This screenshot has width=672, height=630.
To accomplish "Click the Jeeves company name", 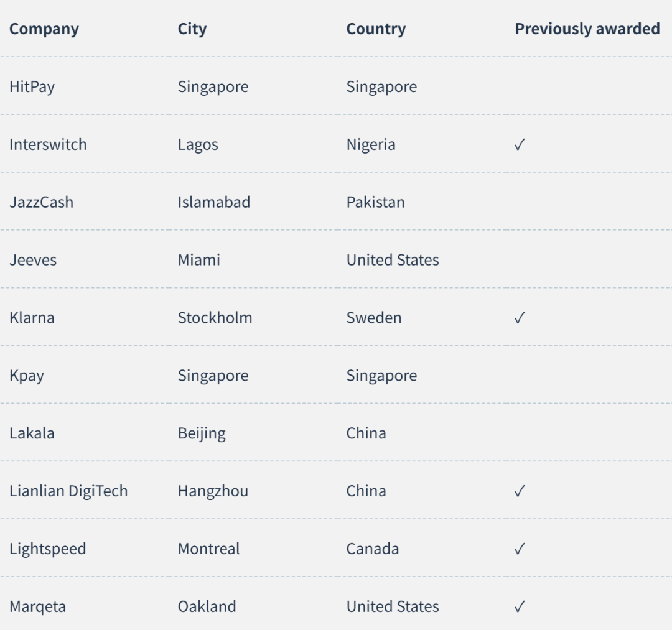I will [33, 260].
